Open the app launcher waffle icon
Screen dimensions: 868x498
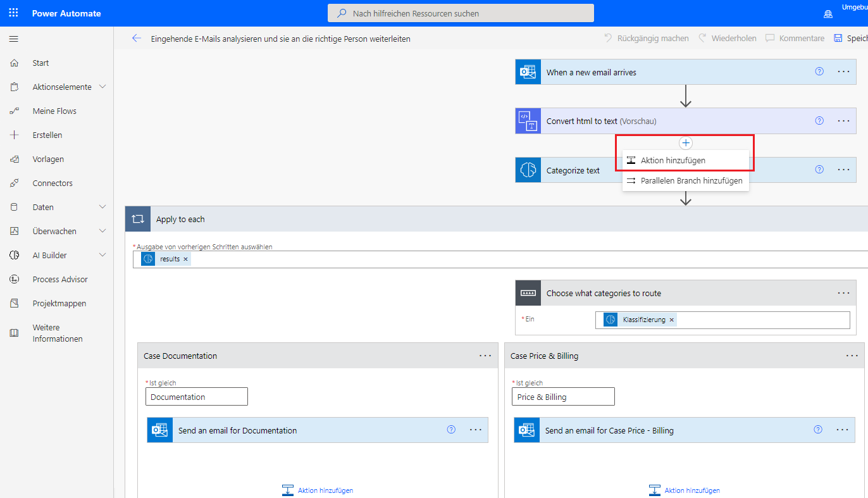(x=13, y=13)
